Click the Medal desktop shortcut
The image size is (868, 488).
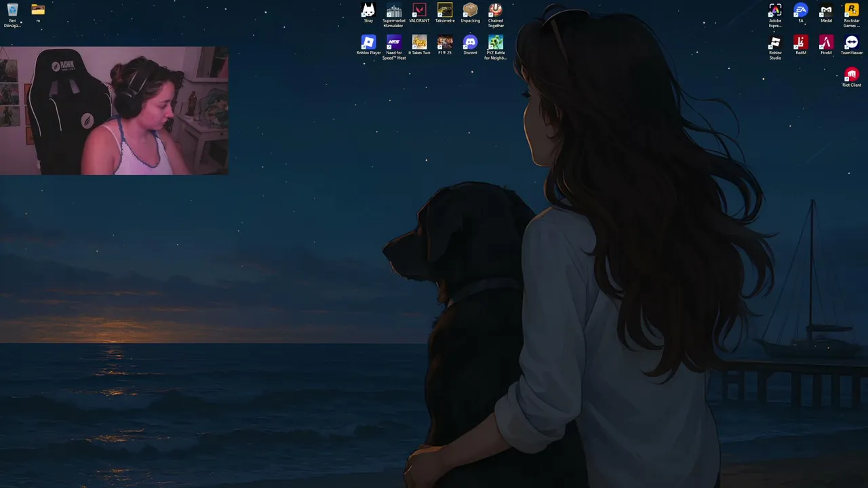click(x=826, y=12)
